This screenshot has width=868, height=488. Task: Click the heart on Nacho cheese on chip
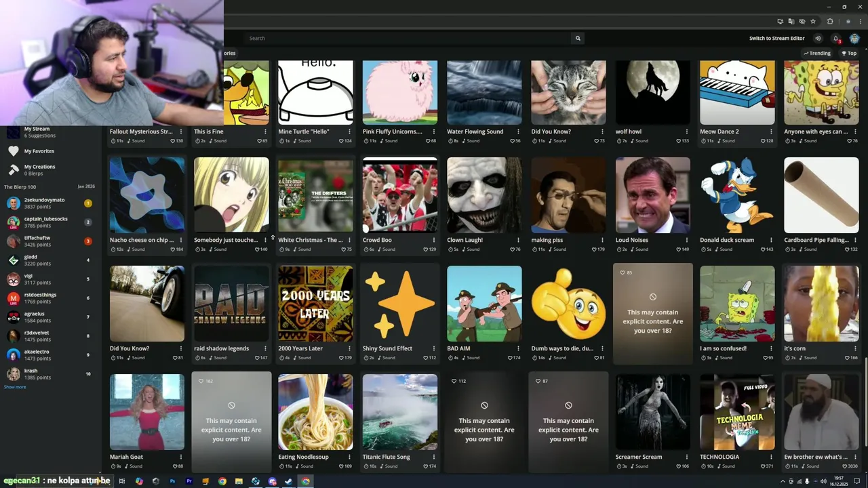(x=173, y=249)
